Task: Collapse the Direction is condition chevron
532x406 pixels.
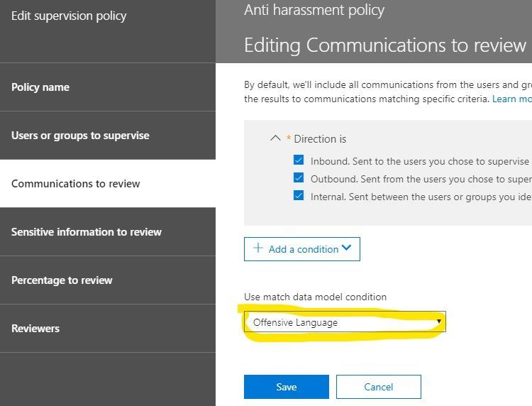Action: 276,138
